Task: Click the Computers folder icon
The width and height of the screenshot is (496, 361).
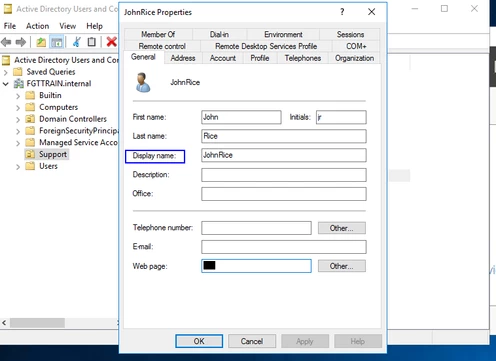Action: tap(30, 107)
